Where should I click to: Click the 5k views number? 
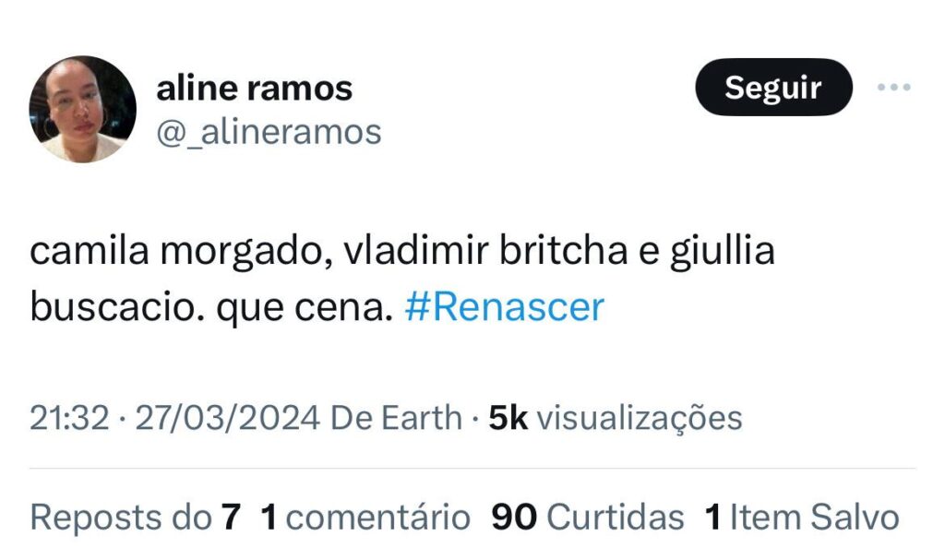click(508, 418)
